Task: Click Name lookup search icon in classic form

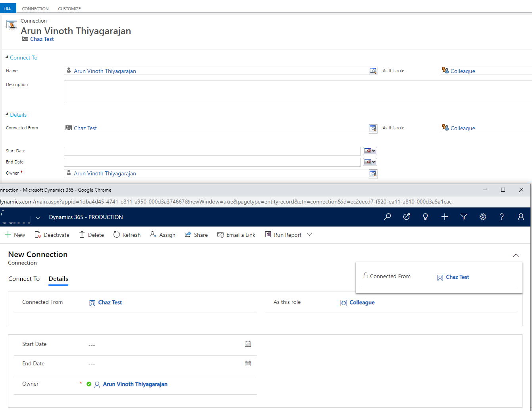Action: (x=373, y=71)
